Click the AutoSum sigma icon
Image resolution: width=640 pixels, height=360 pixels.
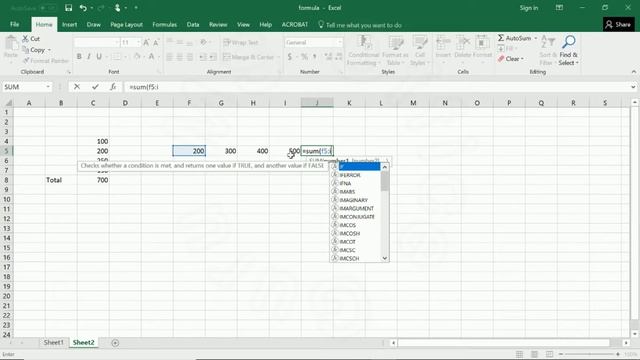click(x=501, y=38)
